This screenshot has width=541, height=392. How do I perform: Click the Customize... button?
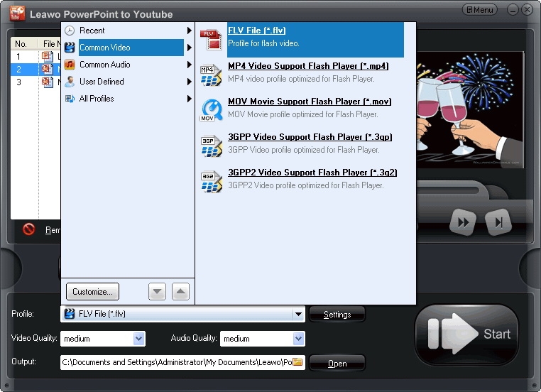click(92, 291)
